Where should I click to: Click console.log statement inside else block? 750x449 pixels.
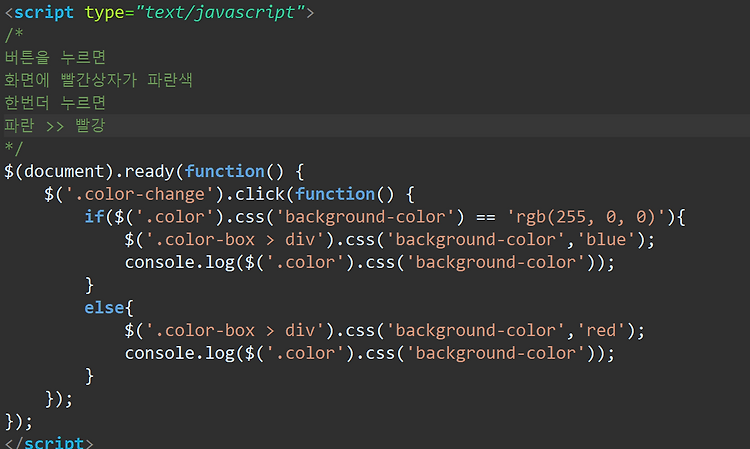tap(370, 353)
